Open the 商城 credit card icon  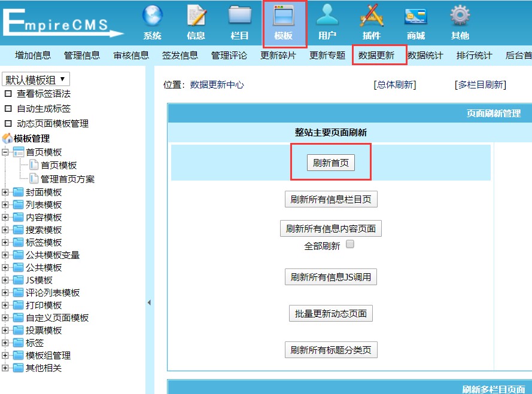(416, 17)
